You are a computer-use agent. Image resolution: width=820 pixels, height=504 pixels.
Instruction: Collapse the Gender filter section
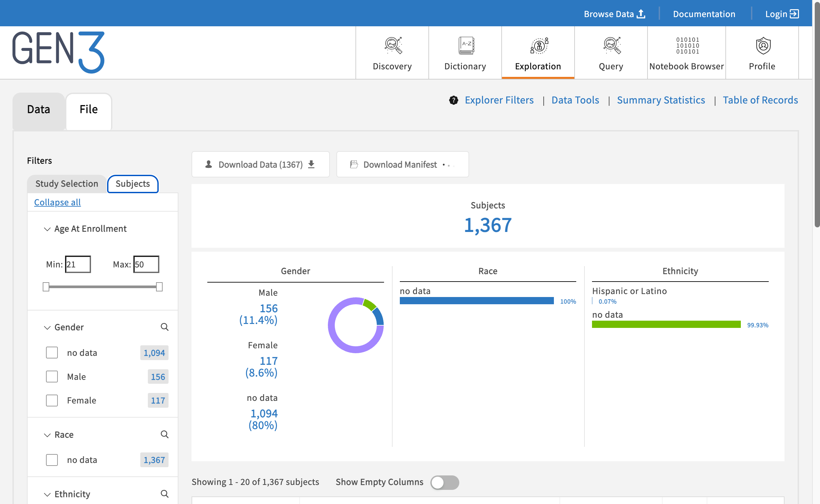(47, 328)
